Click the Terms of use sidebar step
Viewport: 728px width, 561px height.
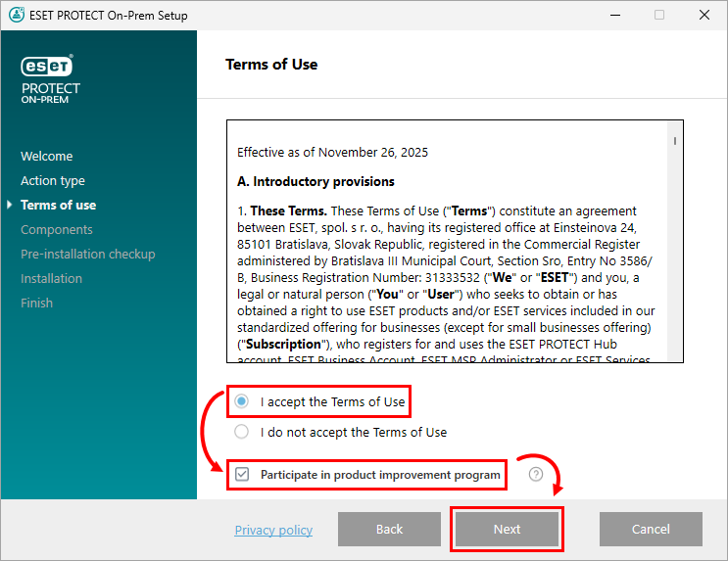(x=59, y=206)
